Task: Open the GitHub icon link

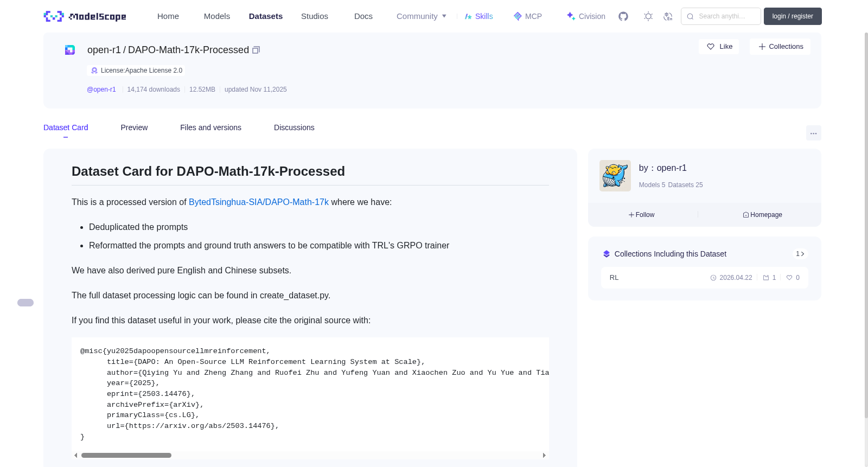Action: (623, 16)
